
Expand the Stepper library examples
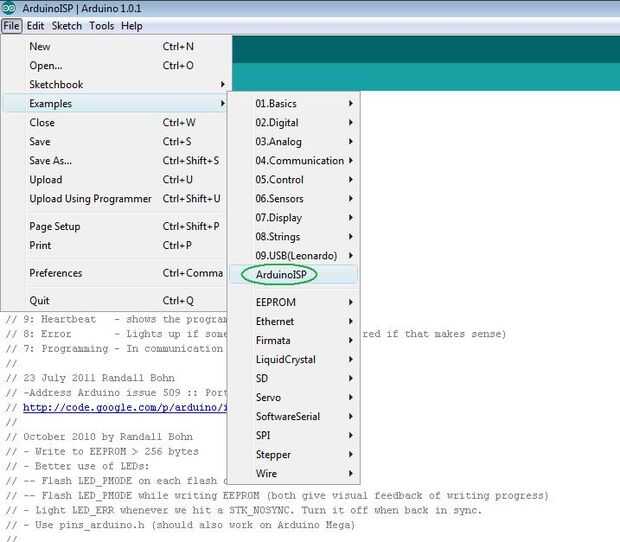click(294, 454)
